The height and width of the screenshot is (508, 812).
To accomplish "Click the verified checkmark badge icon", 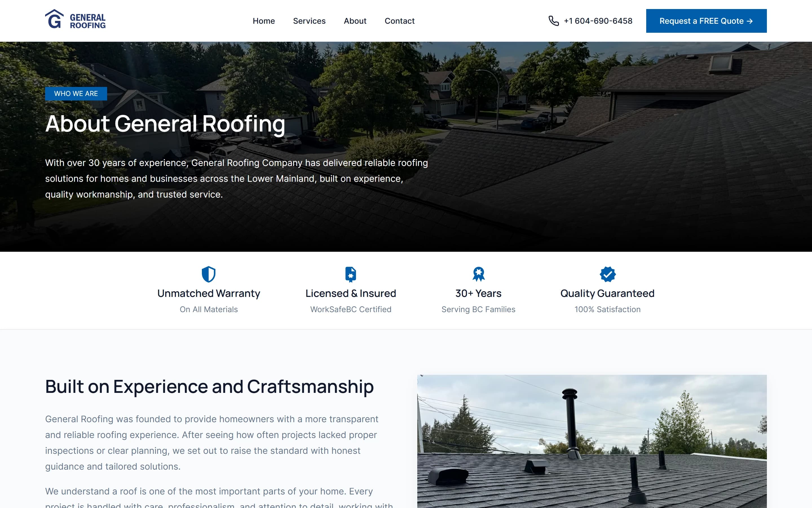I will pos(607,274).
